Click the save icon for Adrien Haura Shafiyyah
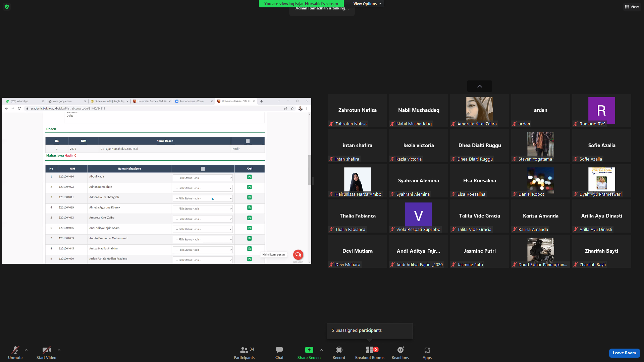This screenshot has width=644, height=362. tap(250, 197)
